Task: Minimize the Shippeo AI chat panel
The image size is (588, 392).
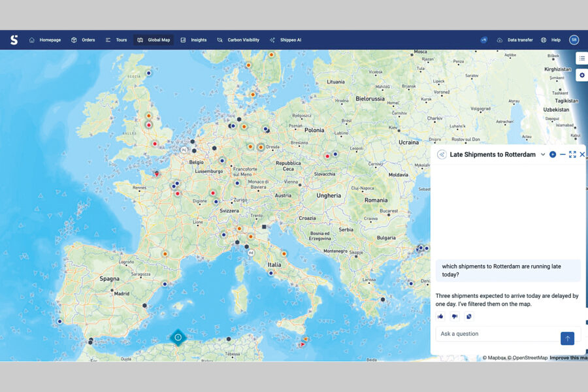Action: pyautogui.click(x=563, y=155)
